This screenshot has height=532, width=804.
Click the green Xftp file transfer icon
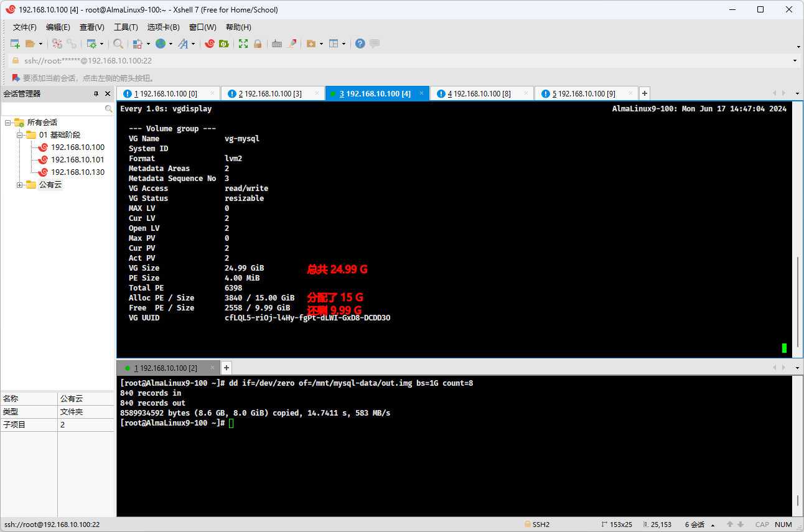pyautogui.click(x=224, y=44)
